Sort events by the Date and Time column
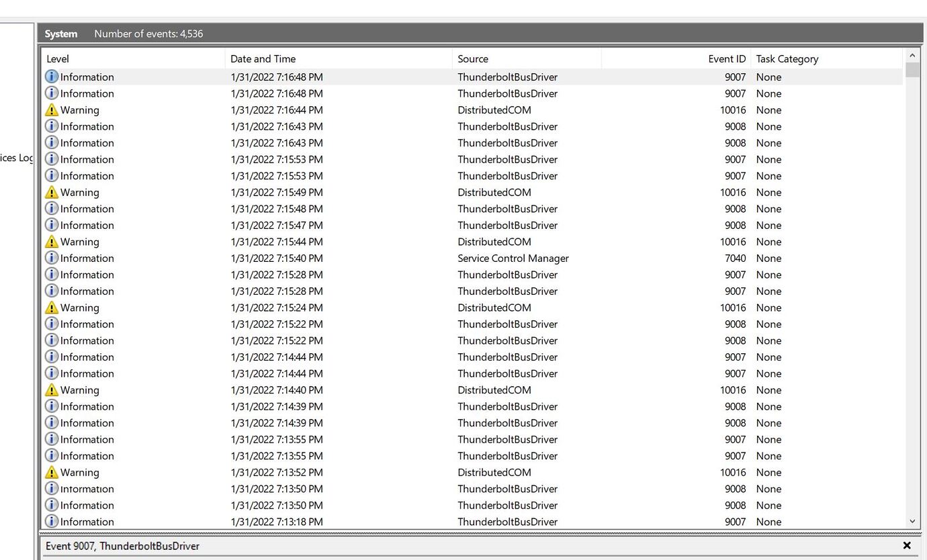Image resolution: width=927 pixels, height=560 pixels. [263, 58]
